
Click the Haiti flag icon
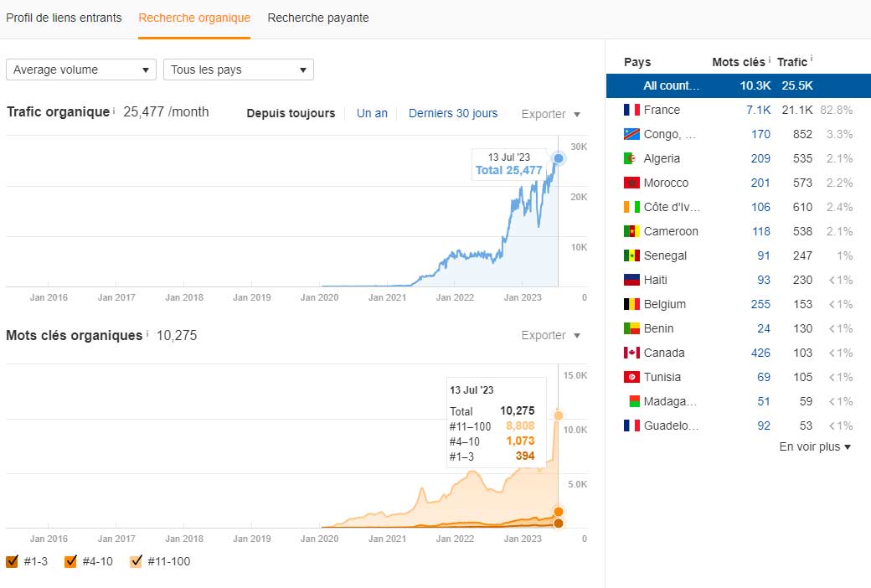tap(631, 280)
